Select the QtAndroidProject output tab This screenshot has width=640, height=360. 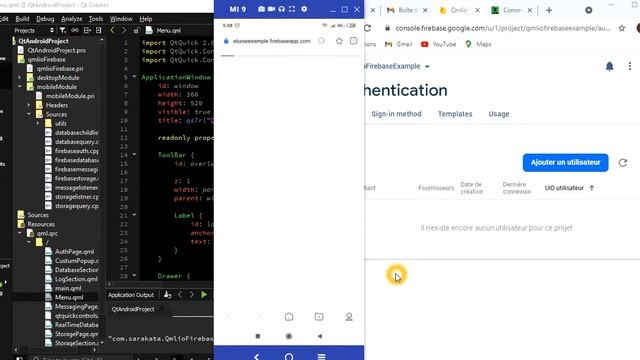tap(133, 309)
